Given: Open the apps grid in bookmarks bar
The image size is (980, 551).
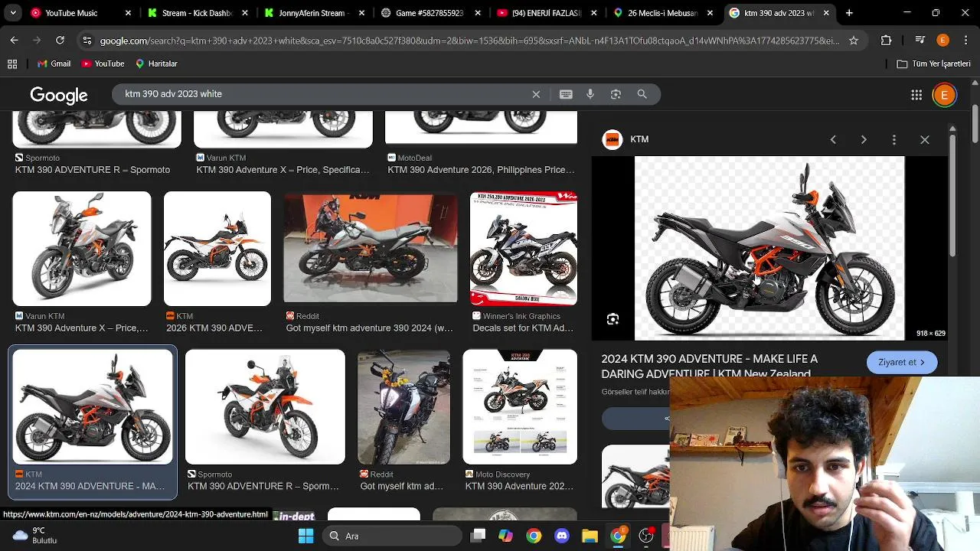Looking at the screenshot, I should [12, 64].
